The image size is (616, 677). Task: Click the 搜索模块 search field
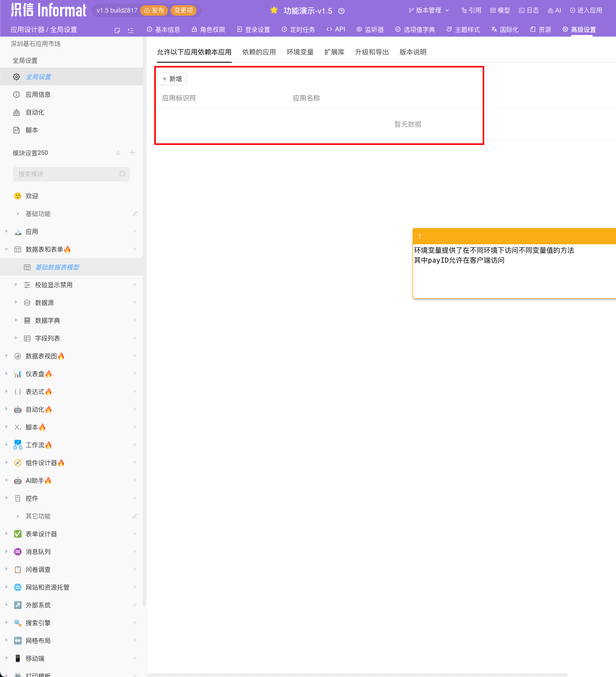[x=68, y=174]
